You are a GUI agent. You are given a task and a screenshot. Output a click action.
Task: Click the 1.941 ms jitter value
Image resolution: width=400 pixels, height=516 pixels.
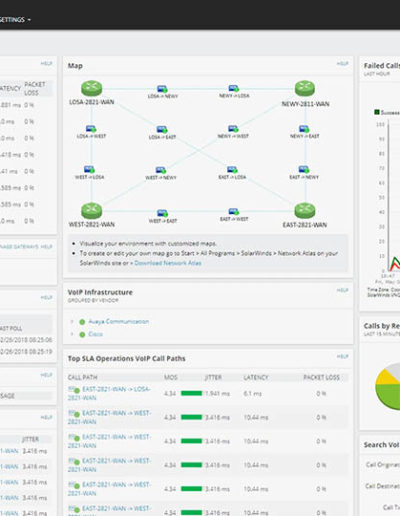217,394
